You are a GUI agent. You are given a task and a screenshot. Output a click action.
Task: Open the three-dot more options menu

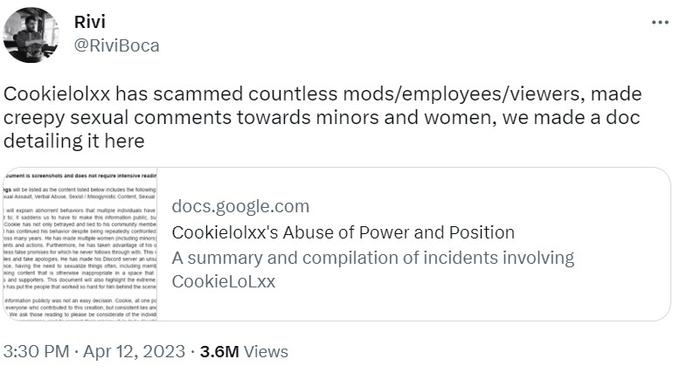[x=660, y=22]
